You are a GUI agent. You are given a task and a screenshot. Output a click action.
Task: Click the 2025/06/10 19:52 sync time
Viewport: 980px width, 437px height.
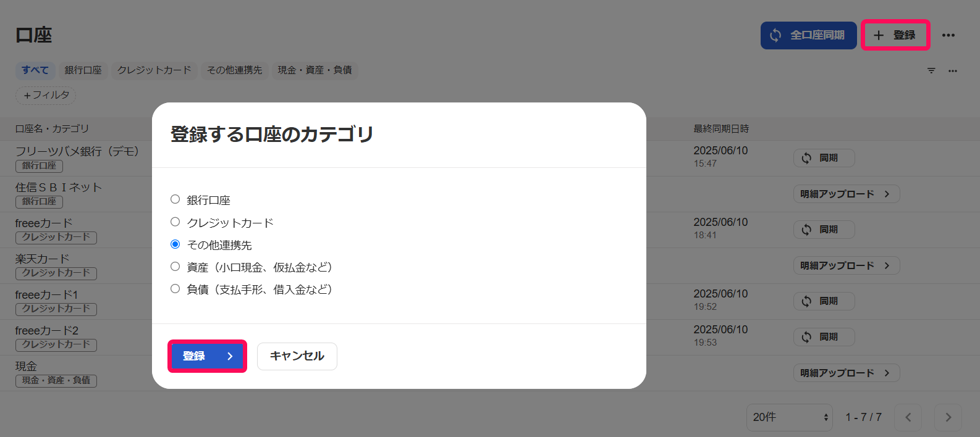[x=720, y=300]
